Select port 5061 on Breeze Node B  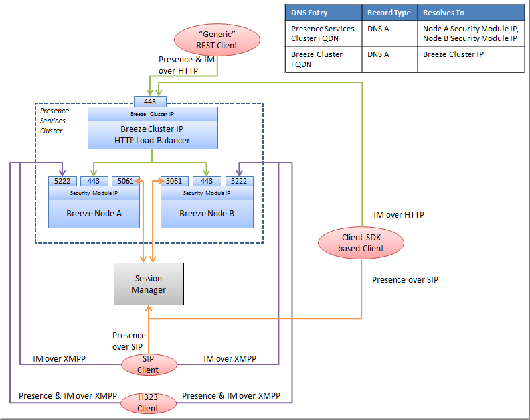tap(175, 181)
